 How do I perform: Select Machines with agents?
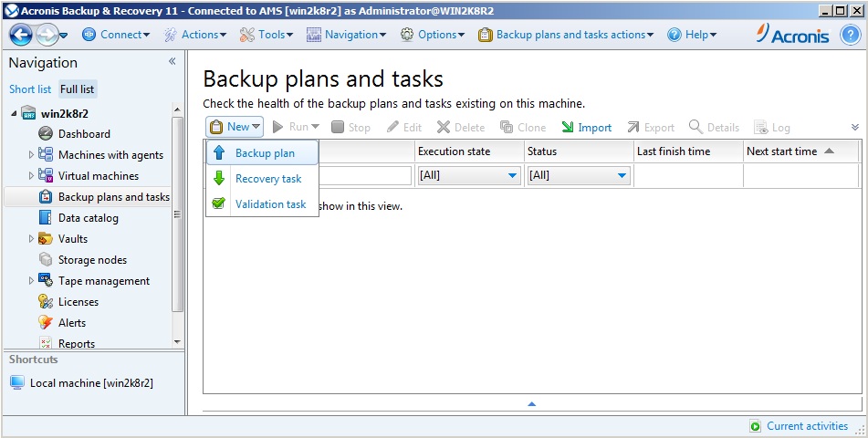point(110,155)
